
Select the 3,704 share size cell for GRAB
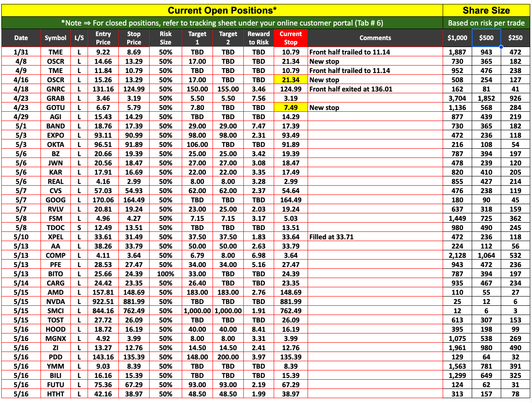pyautogui.click(x=457, y=99)
